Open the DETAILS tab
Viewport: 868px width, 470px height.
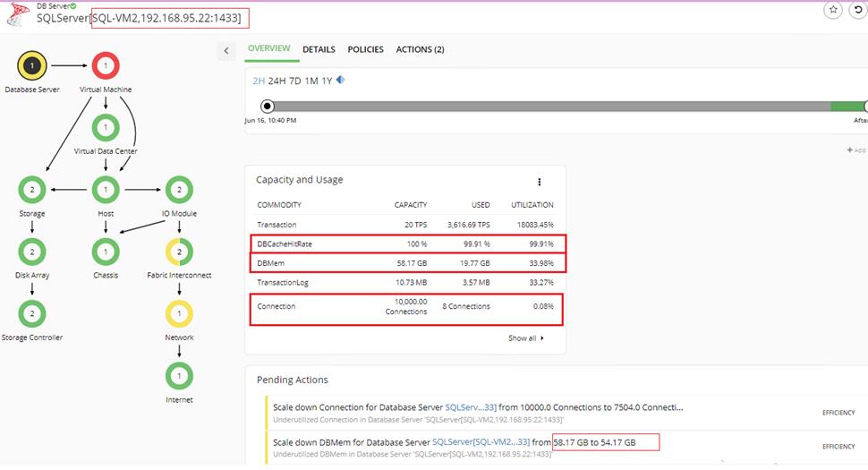319,49
